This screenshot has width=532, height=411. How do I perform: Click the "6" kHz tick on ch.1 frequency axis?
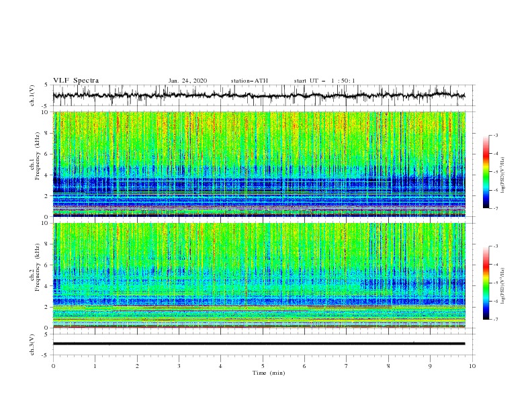[47, 154]
